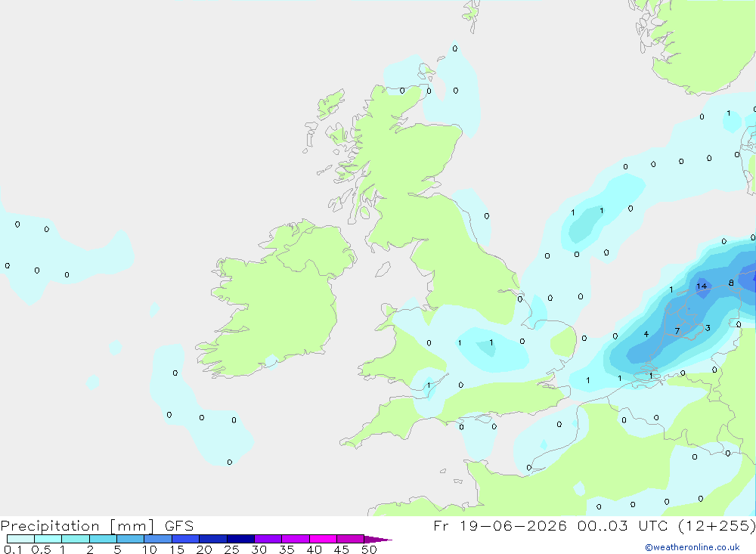Image resolution: width=756 pixels, height=554 pixels.
Task: Click the legend tick label '0.5'
Action: pos(41,549)
